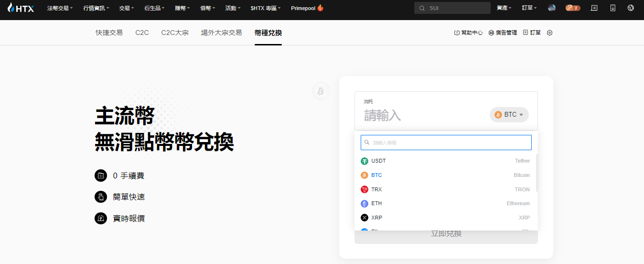The width and height of the screenshot is (644, 264).
Task: Open the user avatar profile
Action: (x=552, y=8)
